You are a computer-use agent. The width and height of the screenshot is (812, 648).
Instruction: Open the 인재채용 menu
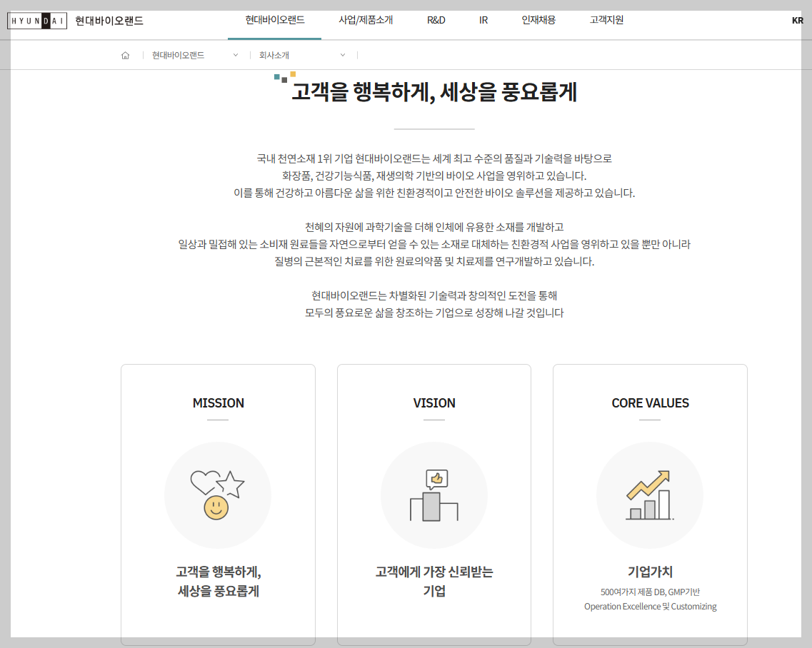pyautogui.click(x=538, y=20)
